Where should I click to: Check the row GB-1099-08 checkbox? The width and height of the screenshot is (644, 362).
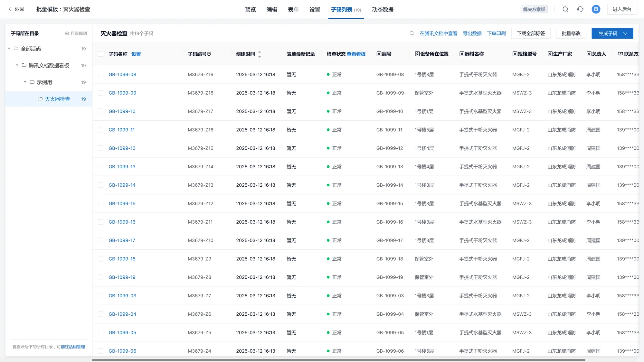(101, 74)
